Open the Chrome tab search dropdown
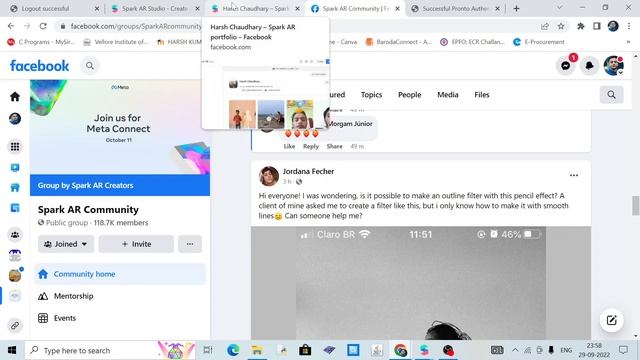Screen dimensions: 640x360 coord(560,8)
